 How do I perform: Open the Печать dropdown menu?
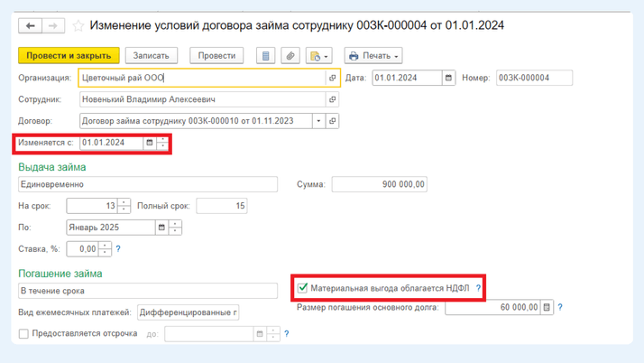[x=373, y=56]
